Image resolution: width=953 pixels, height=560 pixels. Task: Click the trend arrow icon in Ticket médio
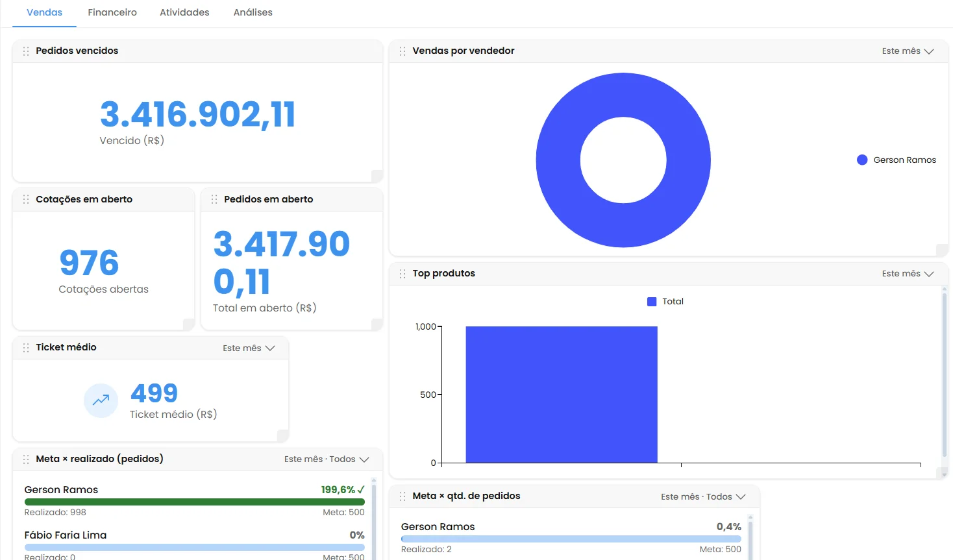coord(101,400)
